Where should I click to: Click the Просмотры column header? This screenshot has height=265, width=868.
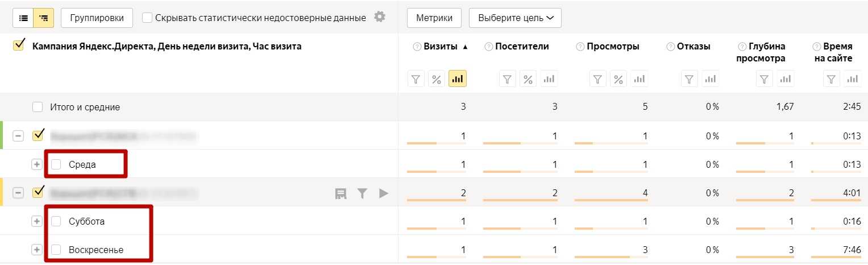[613, 47]
